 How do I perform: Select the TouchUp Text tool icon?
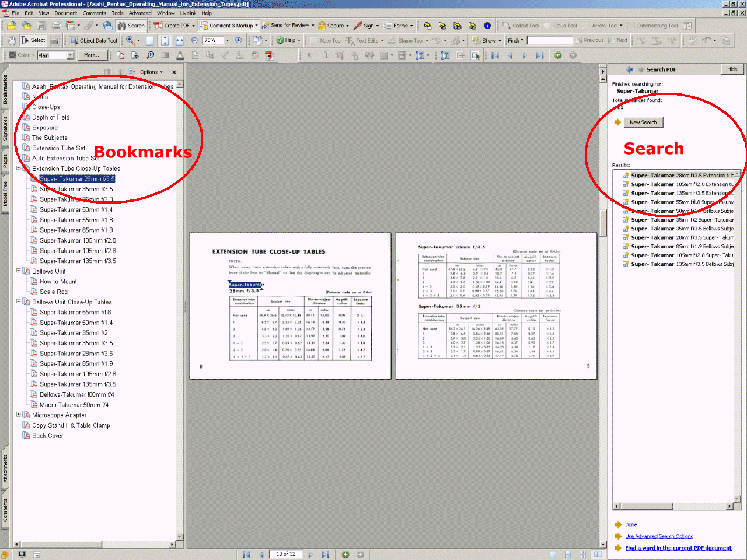pos(445,55)
